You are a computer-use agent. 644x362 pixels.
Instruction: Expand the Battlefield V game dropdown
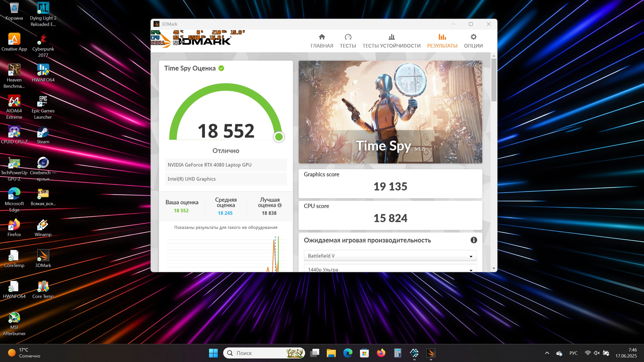[x=390, y=256]
